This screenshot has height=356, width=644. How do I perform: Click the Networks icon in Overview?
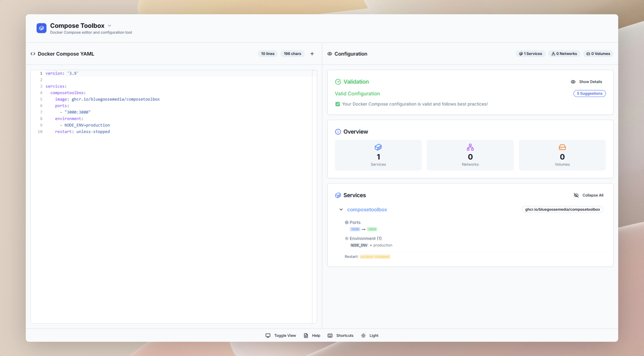[470, 147]
